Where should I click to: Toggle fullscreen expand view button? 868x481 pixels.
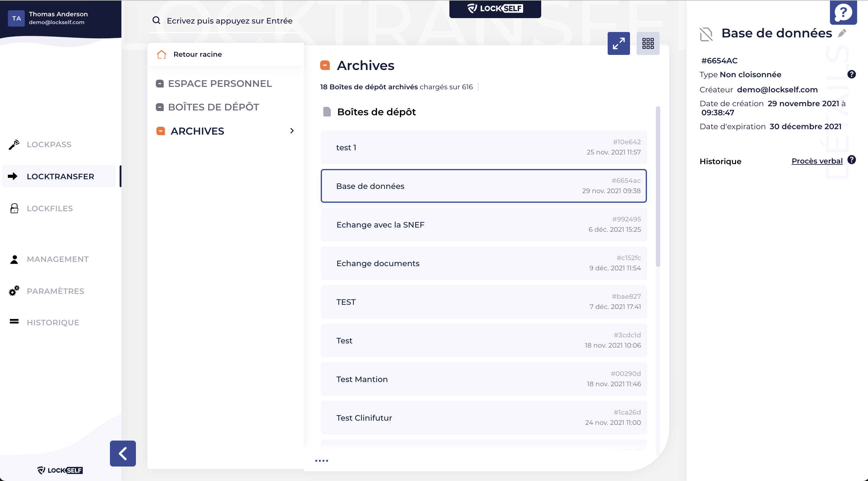(619, 43)
